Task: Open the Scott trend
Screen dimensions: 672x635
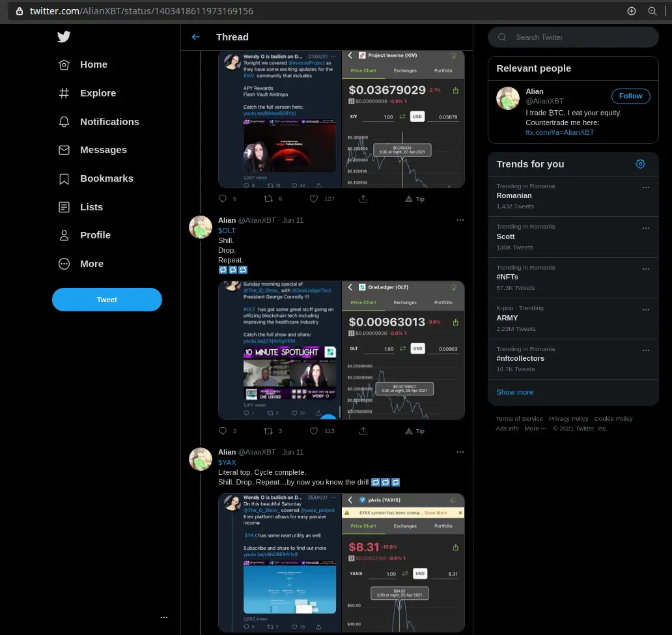Action: click(572, 237)
